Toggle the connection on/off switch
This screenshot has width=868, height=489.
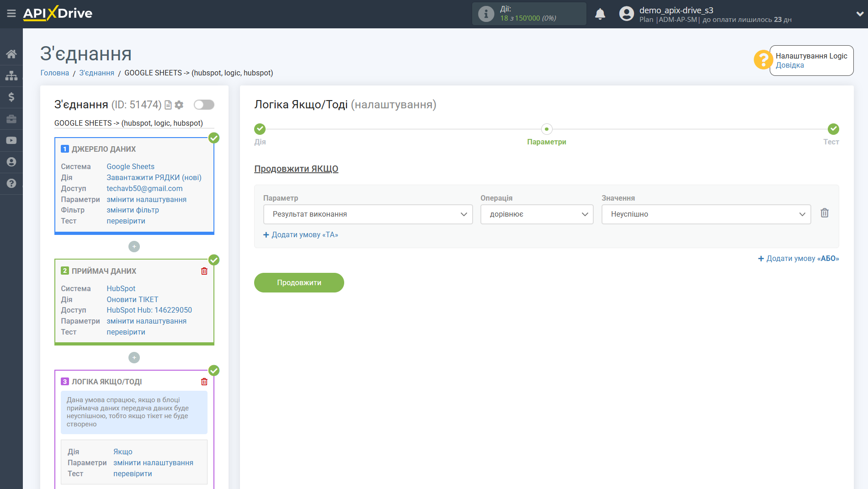[x=204, y=105]
